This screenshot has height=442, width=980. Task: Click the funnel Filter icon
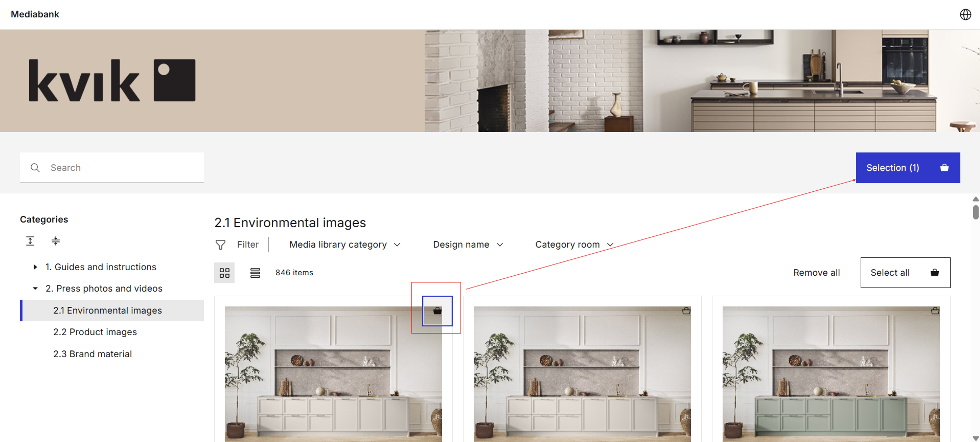[x=220, y=245]
